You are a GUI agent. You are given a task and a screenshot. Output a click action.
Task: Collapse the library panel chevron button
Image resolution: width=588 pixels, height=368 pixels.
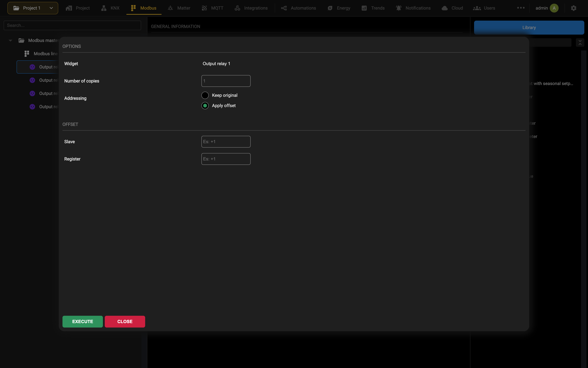(580, 42)
